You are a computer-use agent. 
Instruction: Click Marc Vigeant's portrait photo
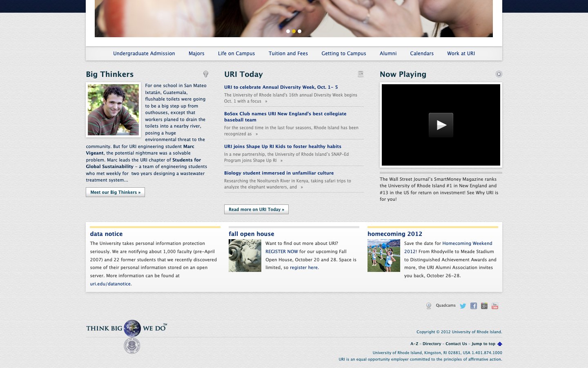(114, 110)
